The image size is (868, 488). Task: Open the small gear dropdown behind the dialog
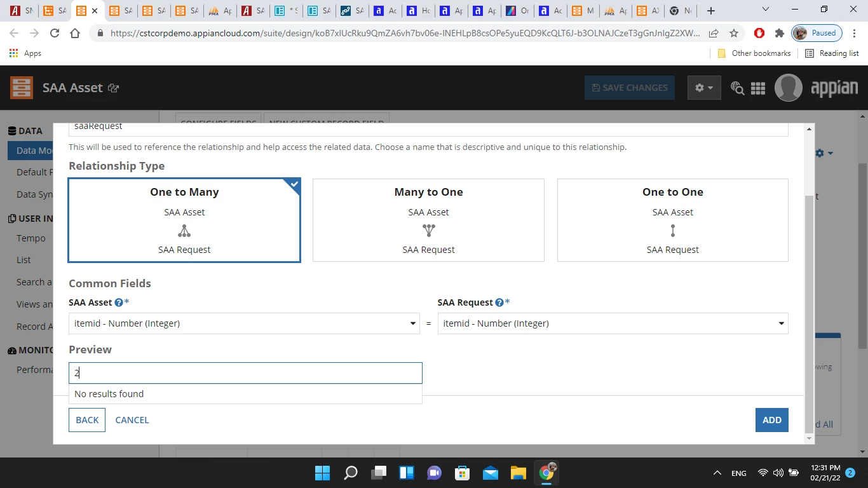tap(824, 153)
